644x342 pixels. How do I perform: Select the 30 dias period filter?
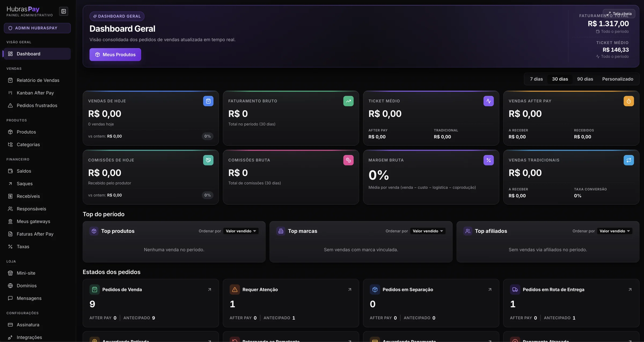click(560, 79)
